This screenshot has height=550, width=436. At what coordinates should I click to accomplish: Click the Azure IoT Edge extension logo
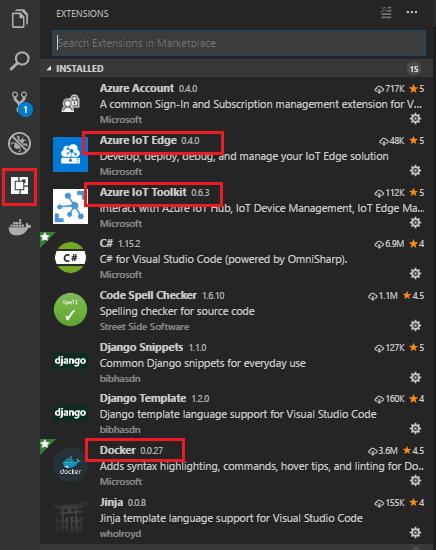click(71, 154)
